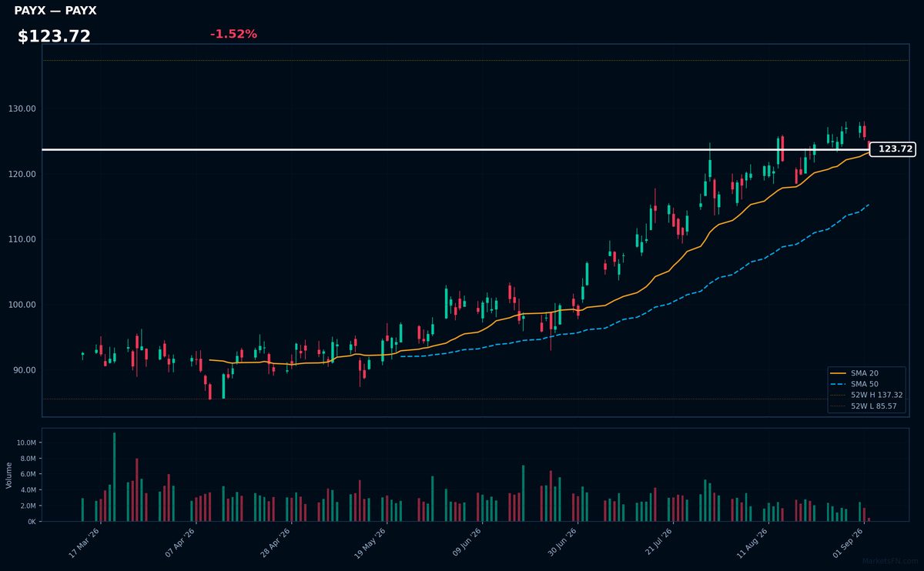Click the 110.00 price axis label
This screenshot has width=924, height=571.
23,239
